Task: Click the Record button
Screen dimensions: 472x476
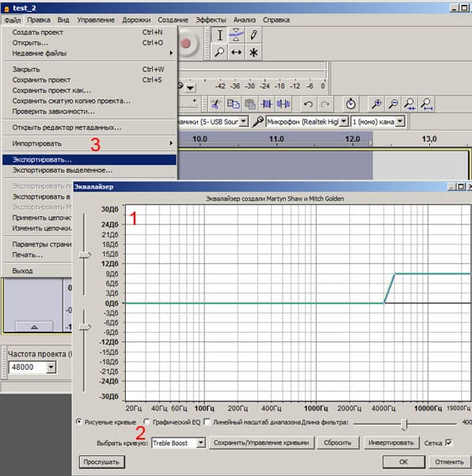Action: coord(186,44)
